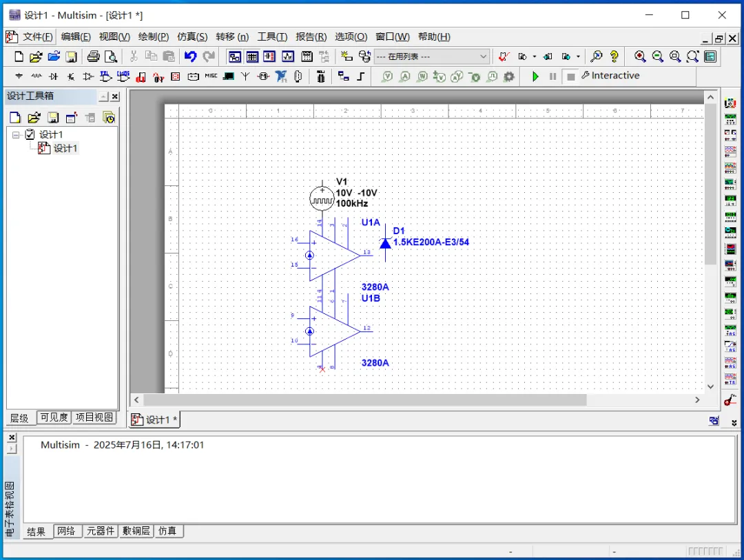Zoom out of the schematic

(x=657, y=56)
